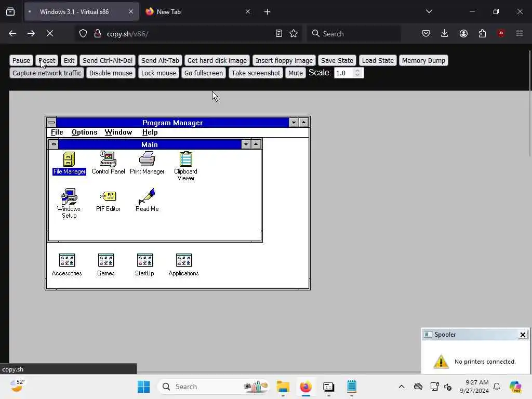Click the Firefox reader view icon
Viewport: 532px width, 399px height.
point(278,34)
